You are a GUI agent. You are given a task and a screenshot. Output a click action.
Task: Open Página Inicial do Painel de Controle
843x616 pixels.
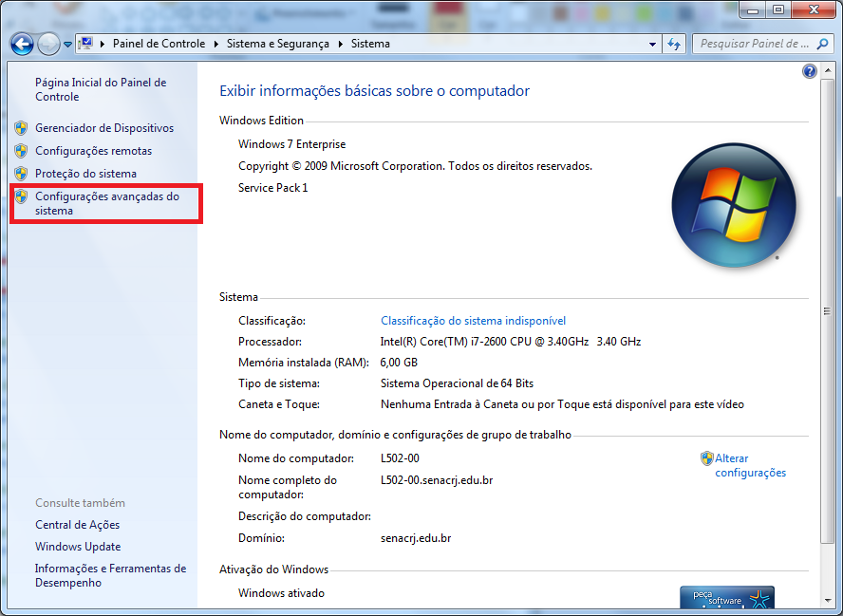101,89
